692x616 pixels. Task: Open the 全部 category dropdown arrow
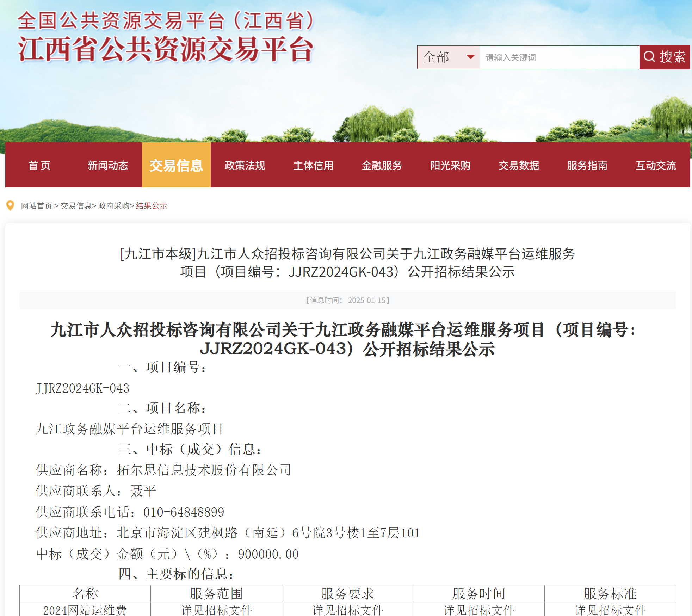pyautogui.click(x=470, y=57)
